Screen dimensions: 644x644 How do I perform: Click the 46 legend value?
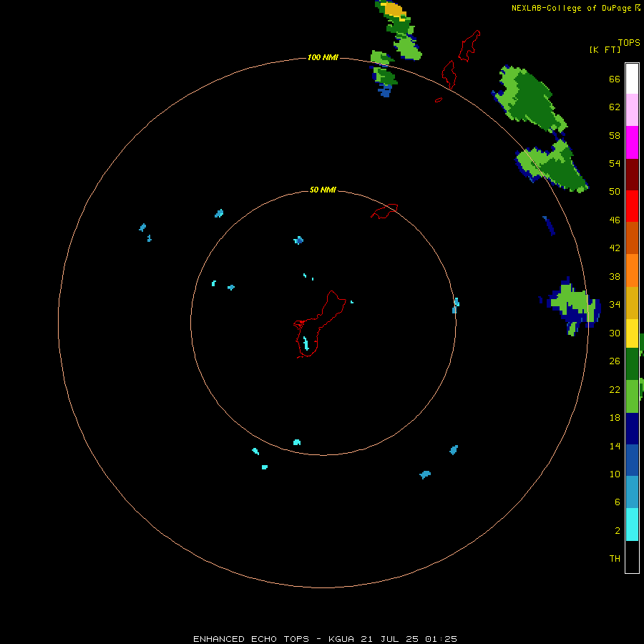click(615, 220)
